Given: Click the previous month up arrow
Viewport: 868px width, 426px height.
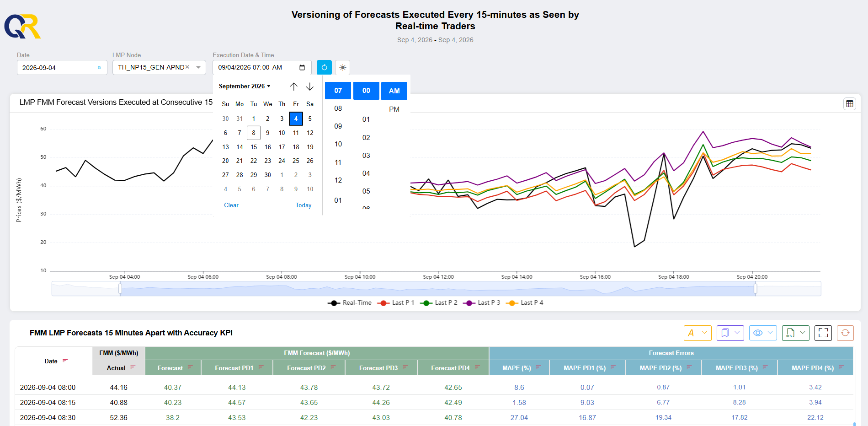Looking at the screenshot, I should pos(294,86).
